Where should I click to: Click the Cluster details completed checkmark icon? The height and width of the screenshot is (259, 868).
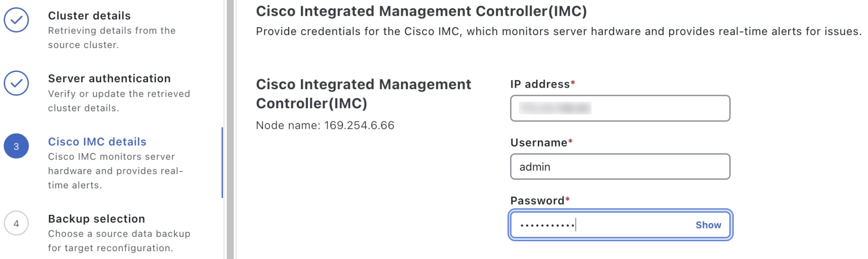(x=16, y=20)
